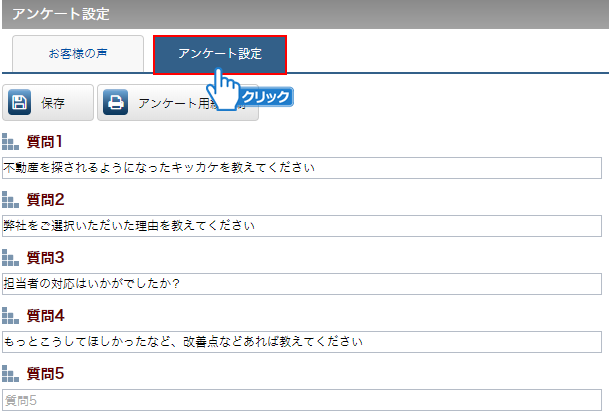Focus the 質問1 text field
The width and height of the screenshot is (609, 419).
point(302,168)
